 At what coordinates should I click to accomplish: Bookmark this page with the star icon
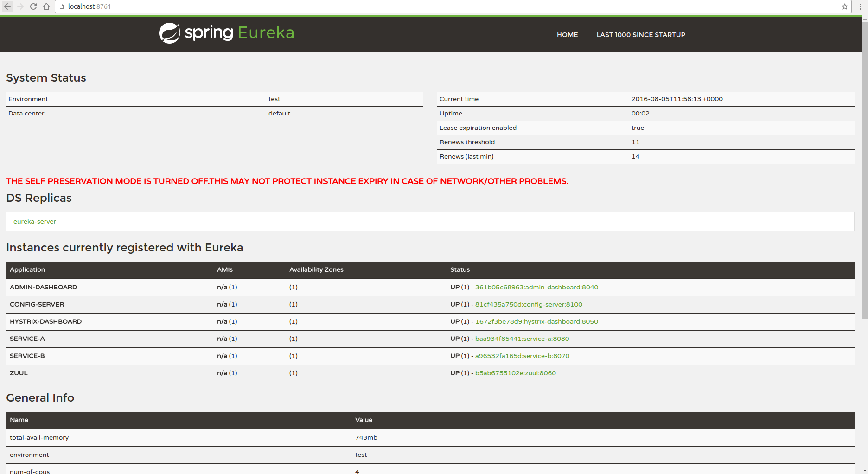tap(845, 6)
